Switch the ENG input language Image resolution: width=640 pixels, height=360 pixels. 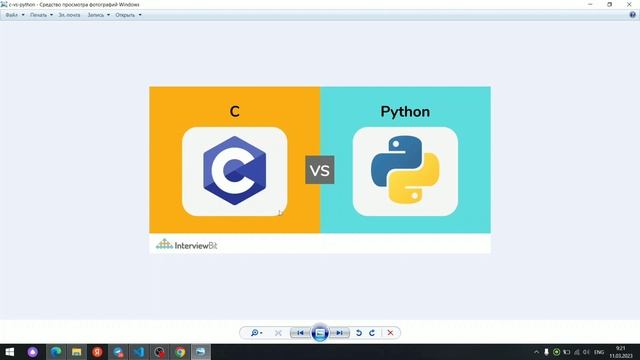coord(599,352)
